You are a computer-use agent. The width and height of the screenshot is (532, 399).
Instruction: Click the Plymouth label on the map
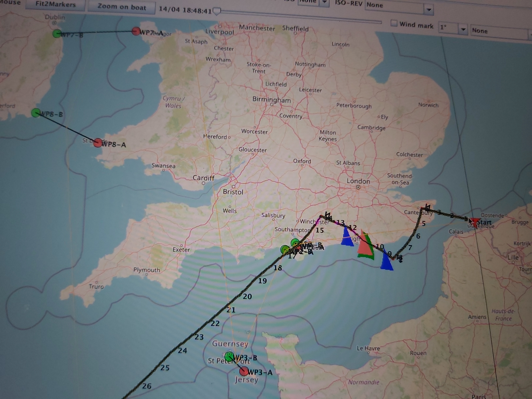[147, 270]
